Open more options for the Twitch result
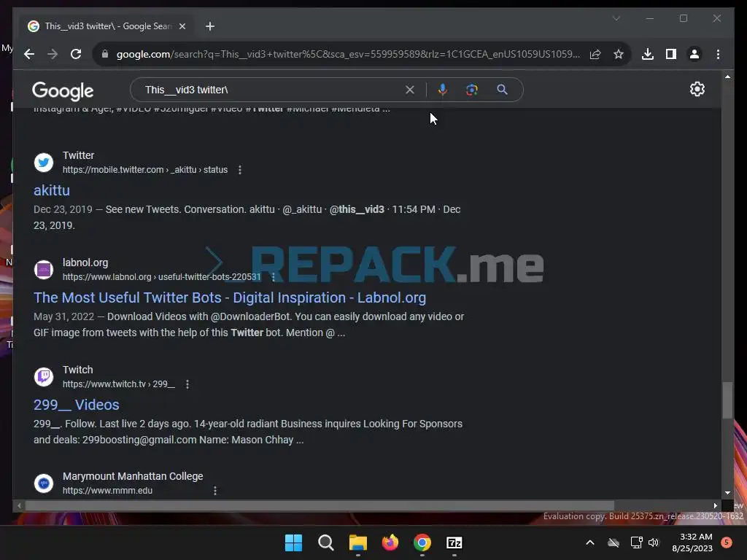Viewport: 747px width, 560px height. [187, 384]
